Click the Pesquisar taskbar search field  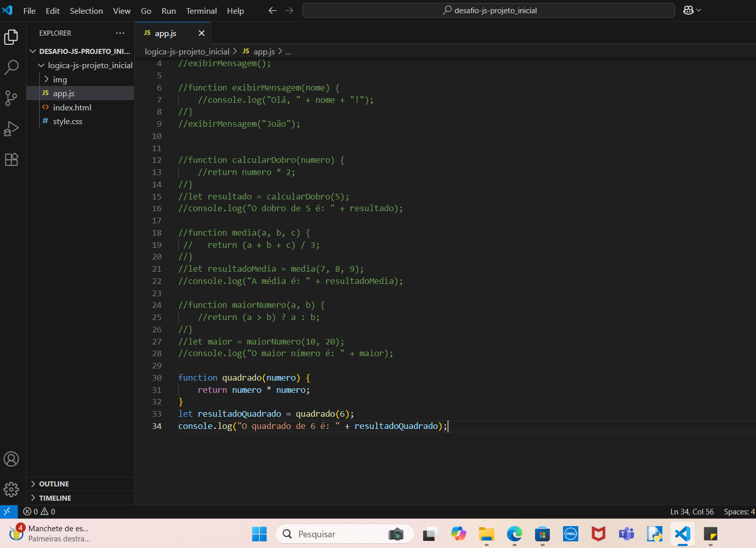click(x=345, y=534)
